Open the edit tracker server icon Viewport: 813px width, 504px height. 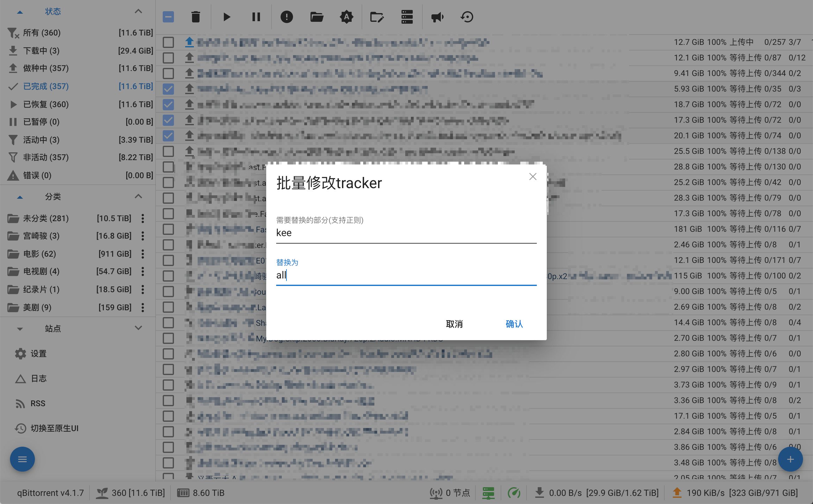tap(407, 17)
